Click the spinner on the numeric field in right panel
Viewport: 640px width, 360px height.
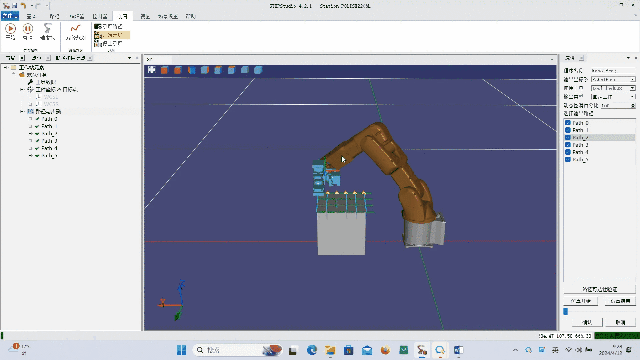click(633, 105)
